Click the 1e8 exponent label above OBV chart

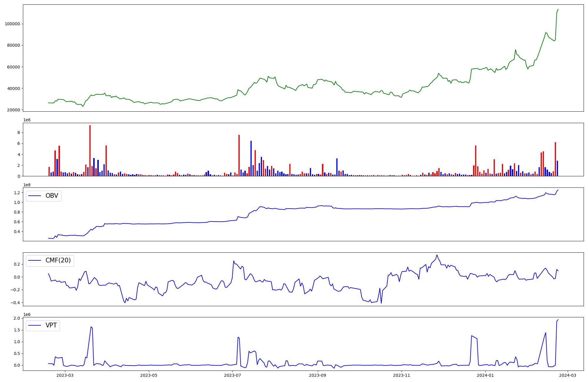(x=27, y=185)
